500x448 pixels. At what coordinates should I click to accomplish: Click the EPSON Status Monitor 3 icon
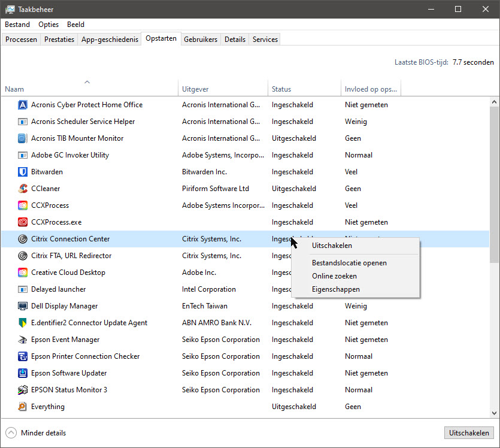(23, 390)
